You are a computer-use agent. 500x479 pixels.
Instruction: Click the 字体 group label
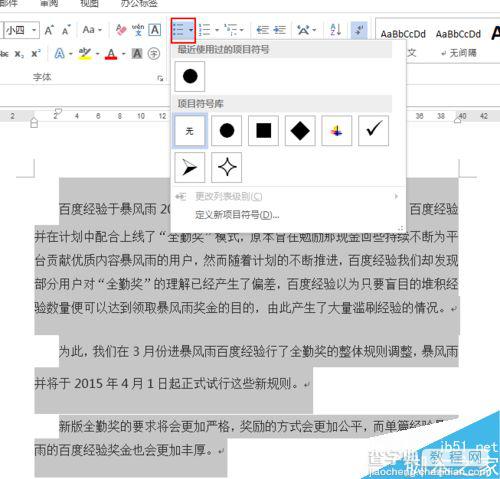42,77
